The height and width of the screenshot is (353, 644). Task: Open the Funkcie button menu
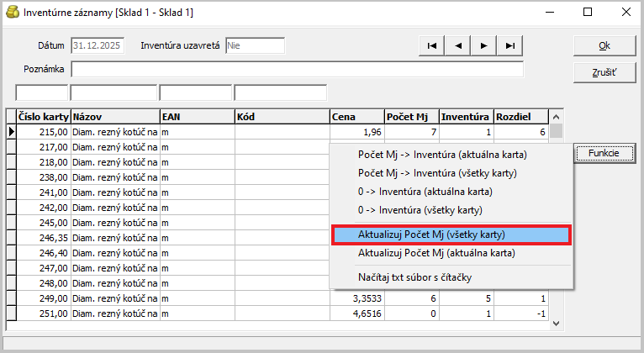604,153
